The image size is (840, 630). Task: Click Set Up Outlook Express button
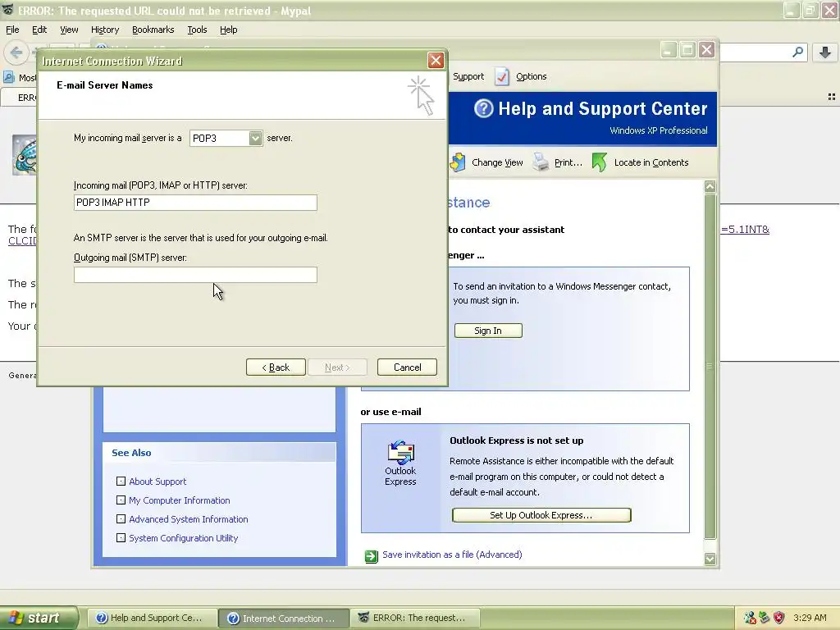pos(541,515)
